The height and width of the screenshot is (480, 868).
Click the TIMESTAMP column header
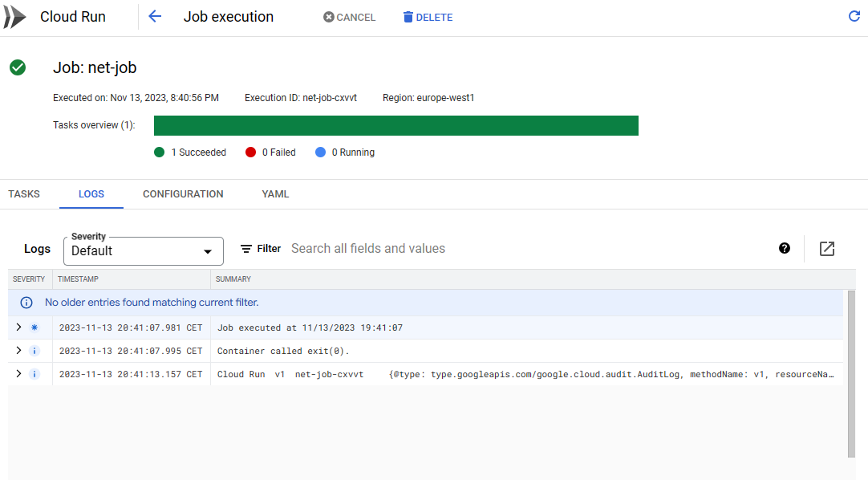click(x=78, y=279)
